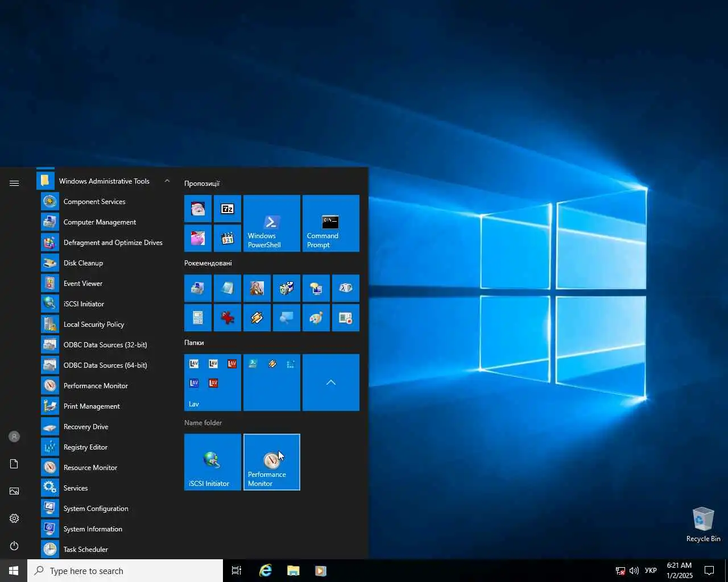The image size is (728, 582).
Task: Open Recovery Drive
Action: click(105, 427)
